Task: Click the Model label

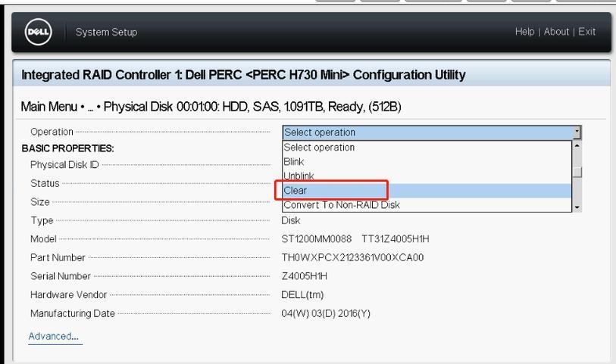Action: (x=43, y=239)
